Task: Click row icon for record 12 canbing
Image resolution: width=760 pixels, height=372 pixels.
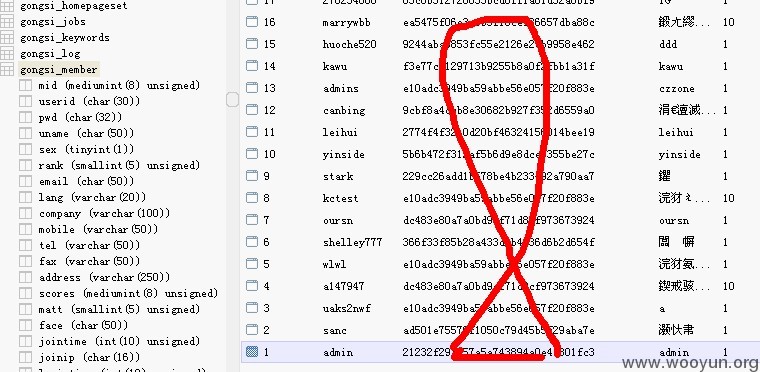Action: pos(252,110)
